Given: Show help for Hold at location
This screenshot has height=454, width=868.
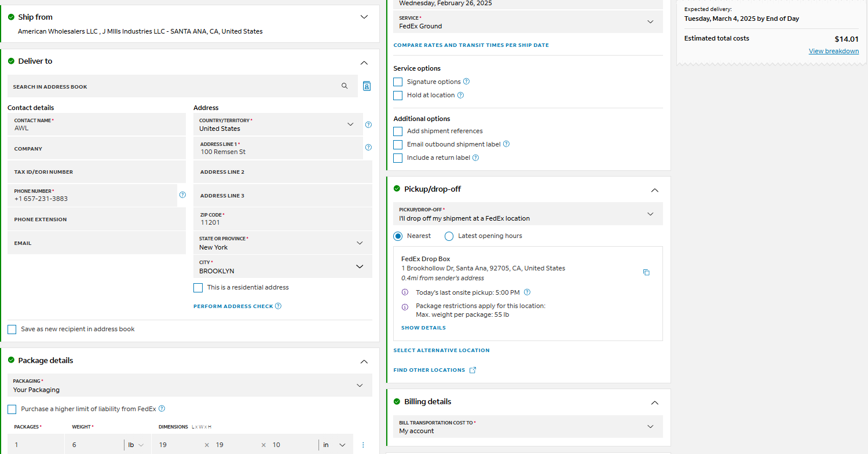Looking at the screenshot, I should click(461, 95).
